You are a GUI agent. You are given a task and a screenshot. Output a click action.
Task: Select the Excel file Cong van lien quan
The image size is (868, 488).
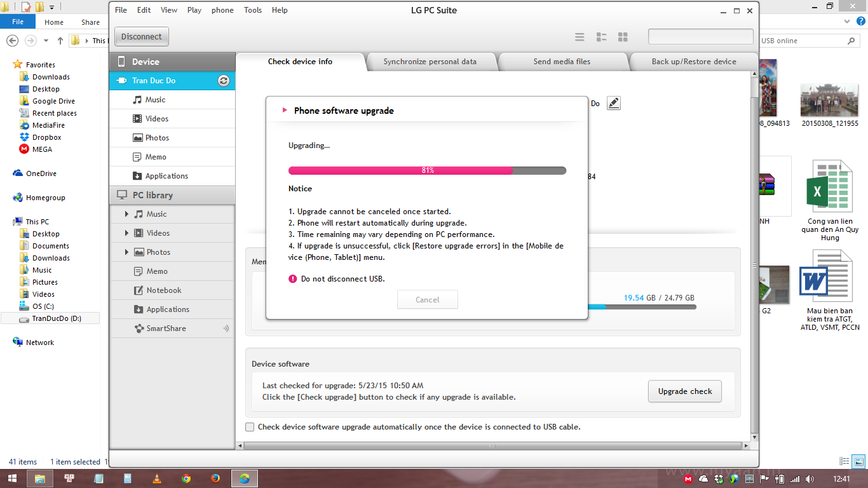(830, 200)
